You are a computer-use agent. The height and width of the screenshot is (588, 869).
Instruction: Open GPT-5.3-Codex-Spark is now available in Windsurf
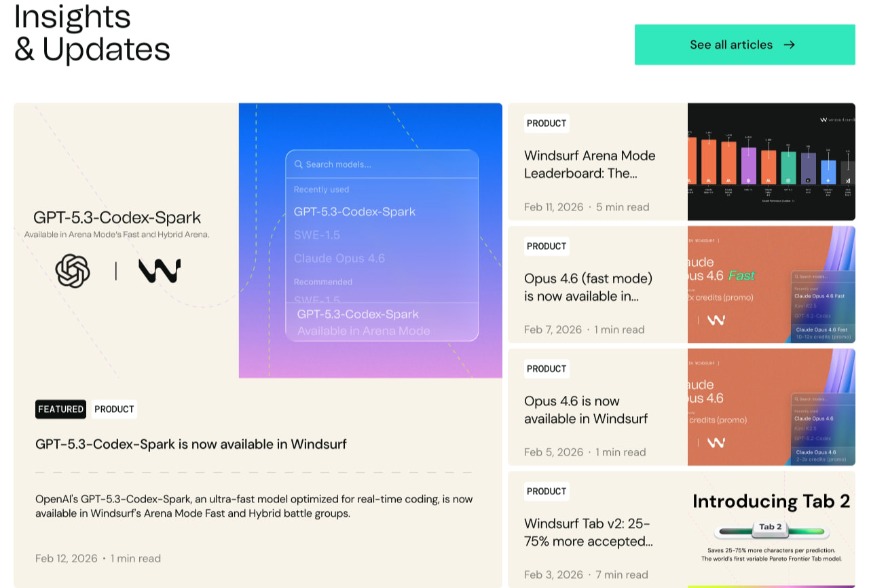tap(191, 444)
